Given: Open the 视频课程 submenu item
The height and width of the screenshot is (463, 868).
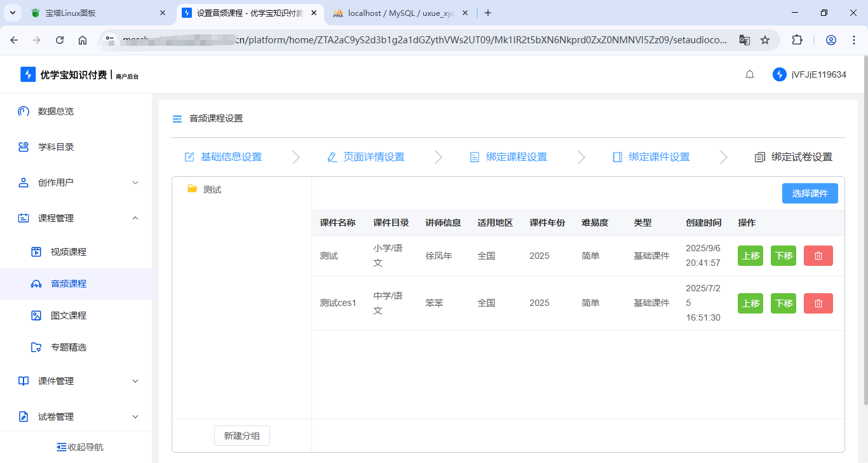Looking at the screenshot, I should click(x=69, y=252).
